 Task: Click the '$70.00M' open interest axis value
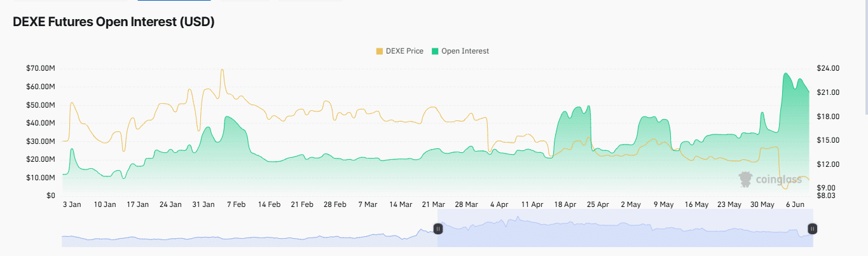pyautogui.click(x=41, y=68)
